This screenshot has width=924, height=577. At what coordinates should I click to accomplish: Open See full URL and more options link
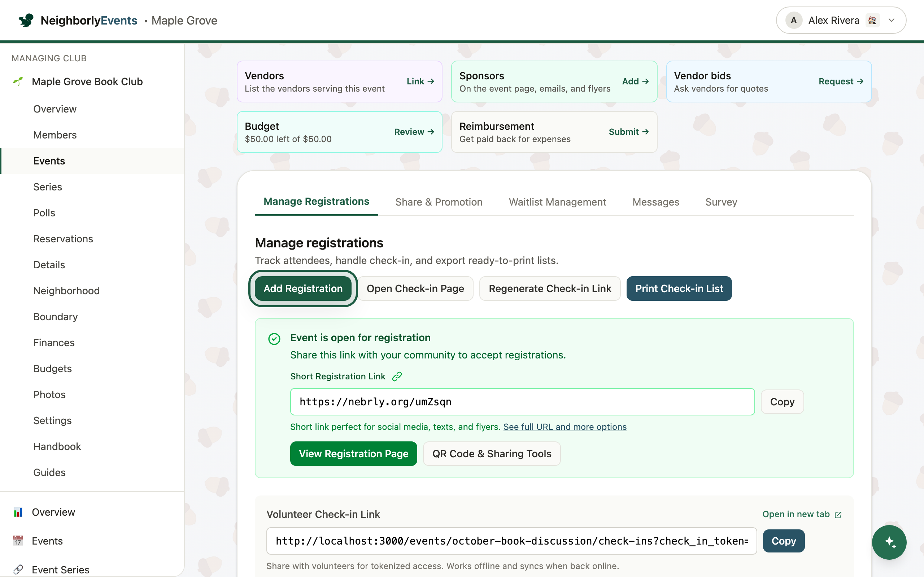[565, 427]
